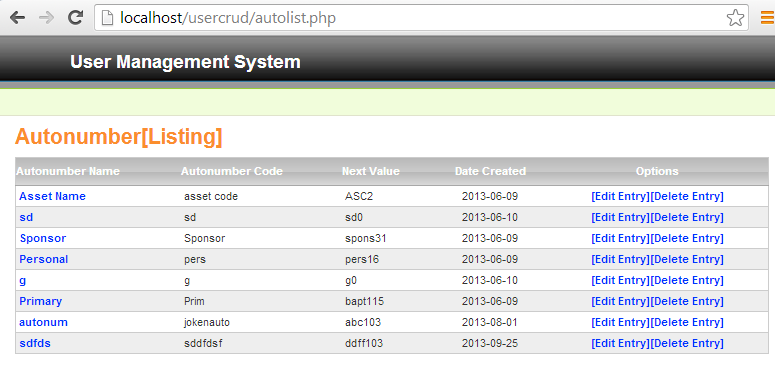The height and width of the screenshot is (371, 775).
Task: Delete Entry for the Personal row
Action: [687, 259]
